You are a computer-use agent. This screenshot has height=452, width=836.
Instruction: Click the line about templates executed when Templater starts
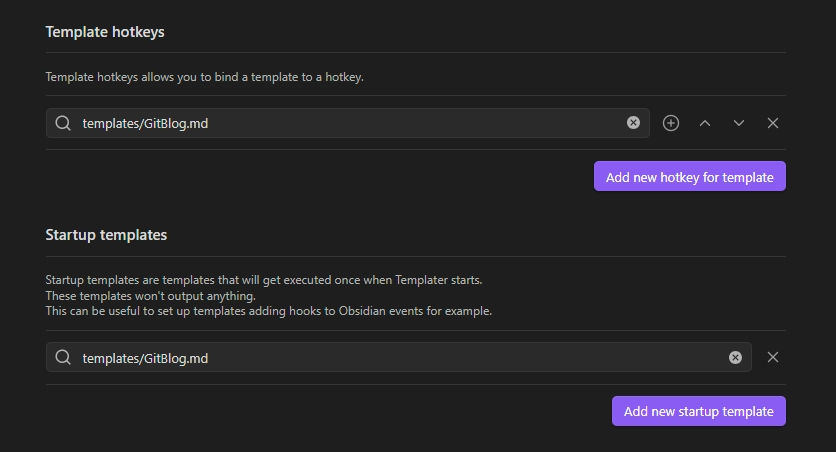click(264, 280)
